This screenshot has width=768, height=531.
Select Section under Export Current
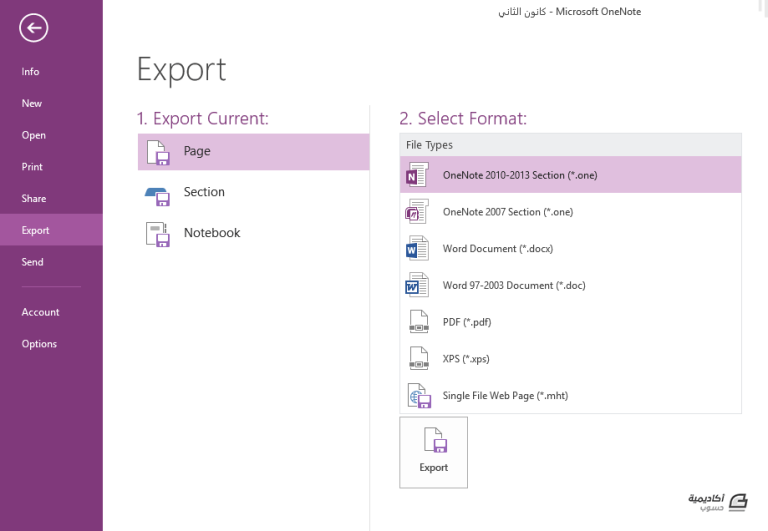(253, 192)
